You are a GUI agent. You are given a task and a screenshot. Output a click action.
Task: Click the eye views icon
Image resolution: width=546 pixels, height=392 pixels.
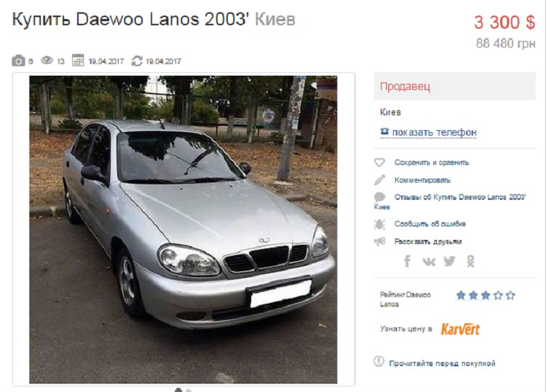pos(47,61)
